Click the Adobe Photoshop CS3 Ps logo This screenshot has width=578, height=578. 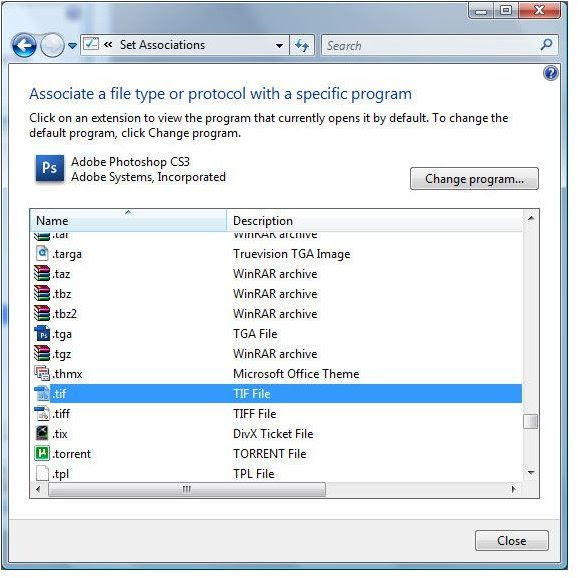click(x=50, y=168)
